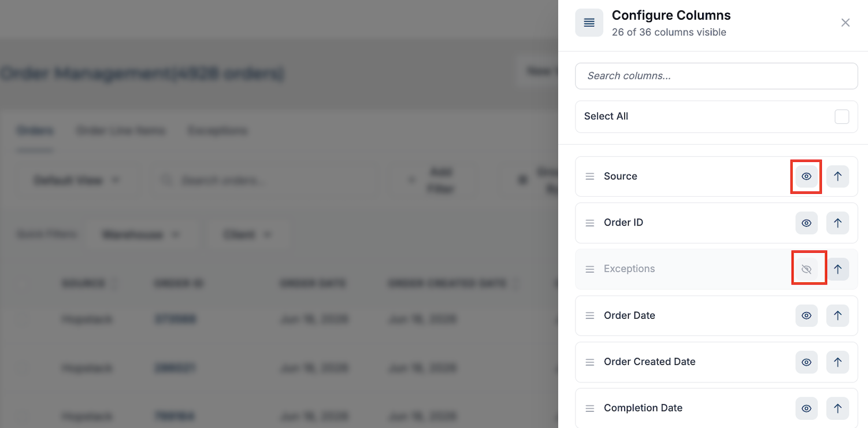Click the up arrow for Exceptions
868x428 pixels.
837,269
